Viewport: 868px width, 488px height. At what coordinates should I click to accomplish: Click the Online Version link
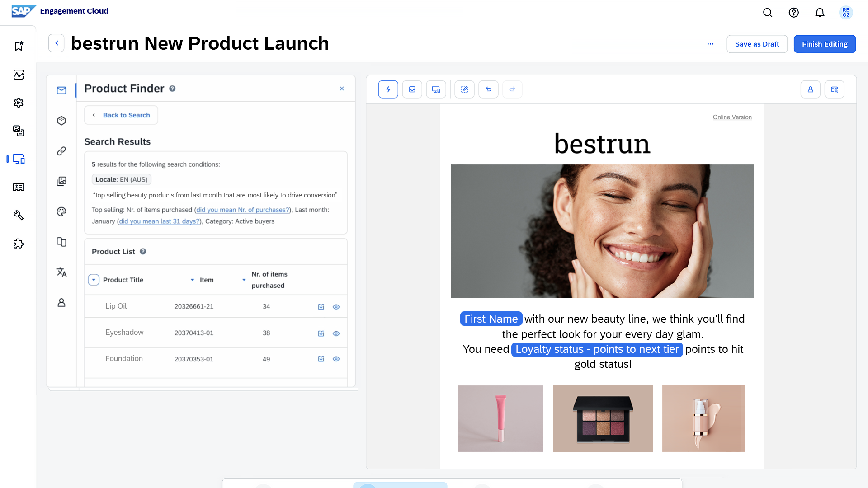pos(732,117)
